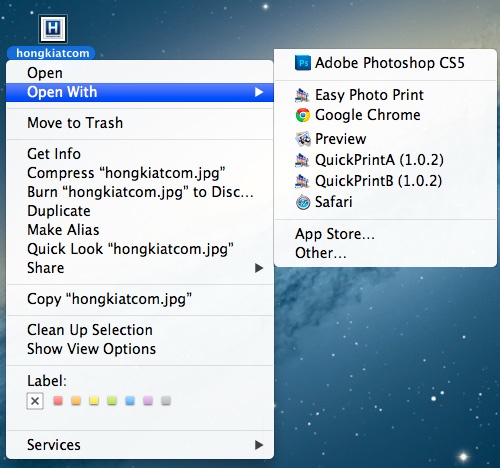Apply the green label color
The width and height of the screenshot is (500, 468).
pyautogui.click(x=112, y=400)
